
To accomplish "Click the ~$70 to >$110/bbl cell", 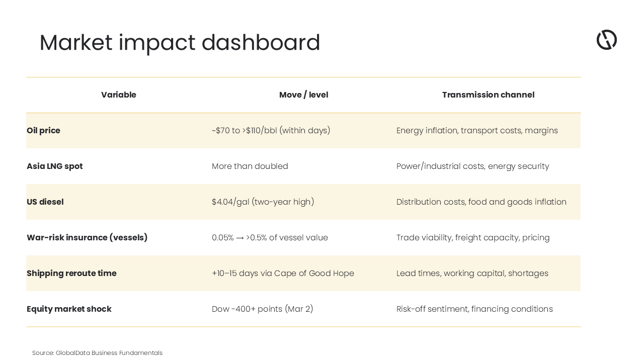I will [x=271, y=131].
